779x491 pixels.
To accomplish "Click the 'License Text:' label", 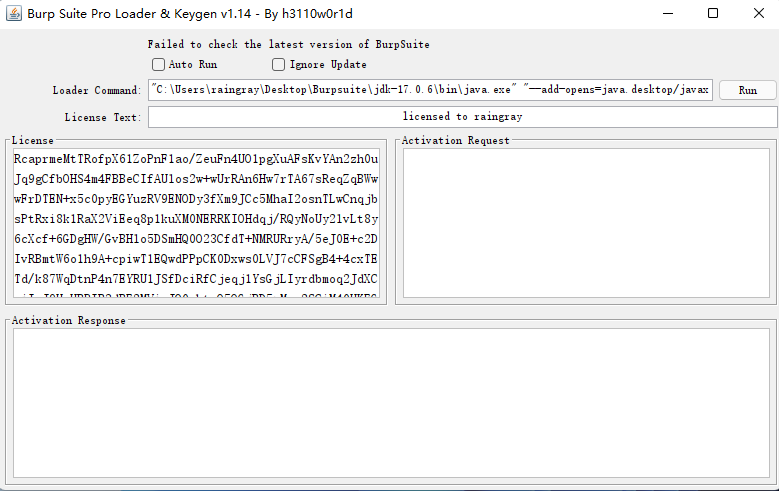I will tap(103, 117).
